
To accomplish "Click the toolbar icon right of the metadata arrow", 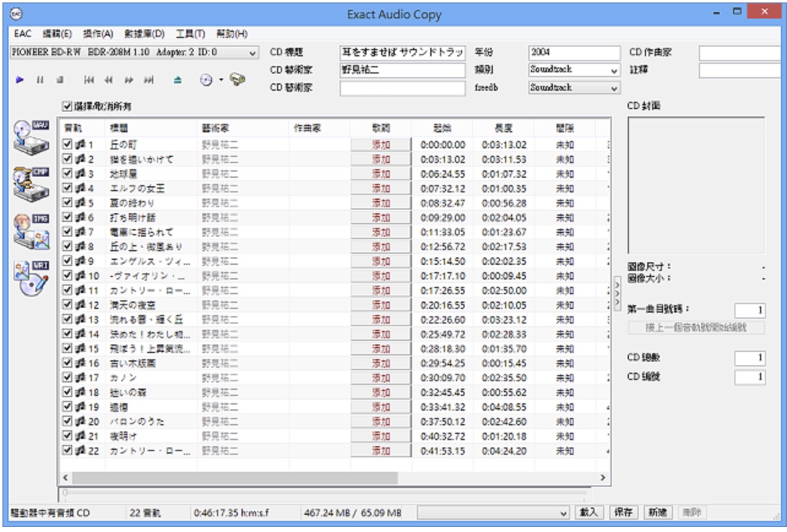I will (237, 80).
